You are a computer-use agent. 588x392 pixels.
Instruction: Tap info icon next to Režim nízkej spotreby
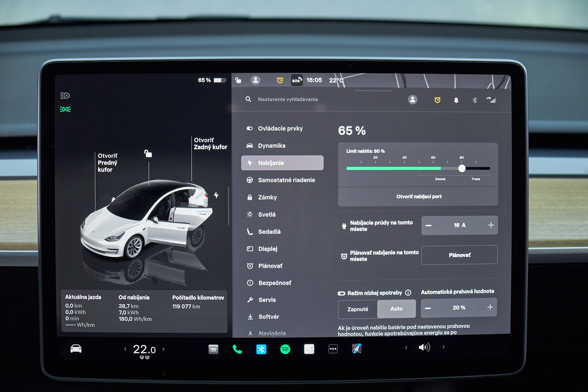pos(408,293)
